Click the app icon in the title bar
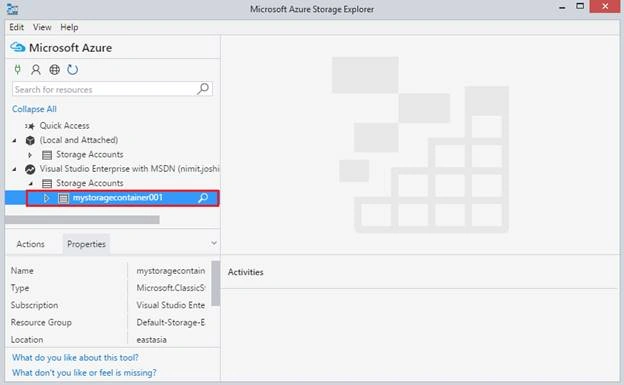 coord(13,9)
